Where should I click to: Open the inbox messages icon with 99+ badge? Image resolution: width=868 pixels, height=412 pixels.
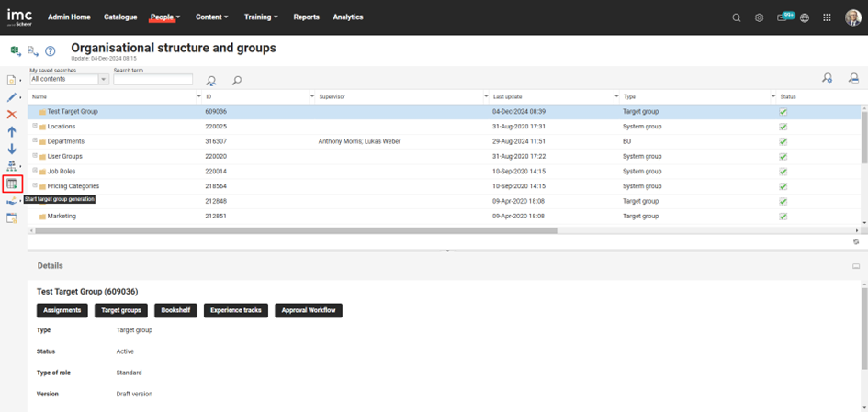tap(782, 17)
